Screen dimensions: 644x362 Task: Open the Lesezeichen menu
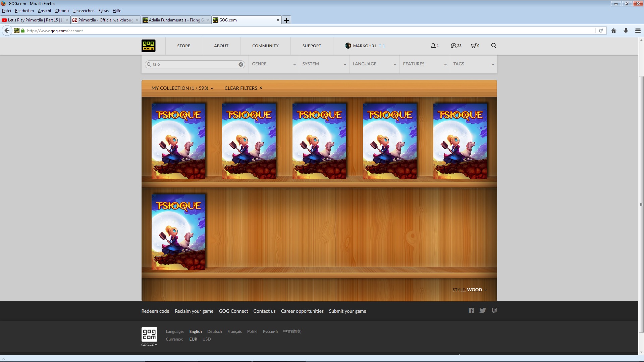tap(84, 11)
